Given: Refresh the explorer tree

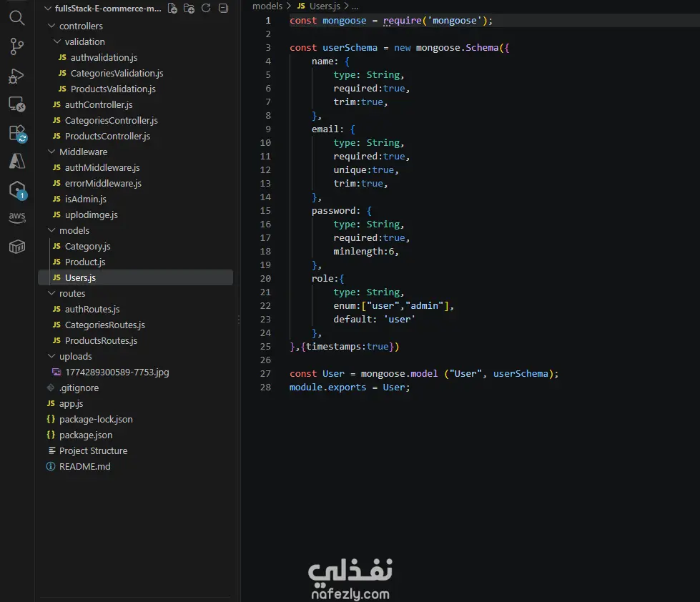Looking at the screenshot, I should coord(206,8).
